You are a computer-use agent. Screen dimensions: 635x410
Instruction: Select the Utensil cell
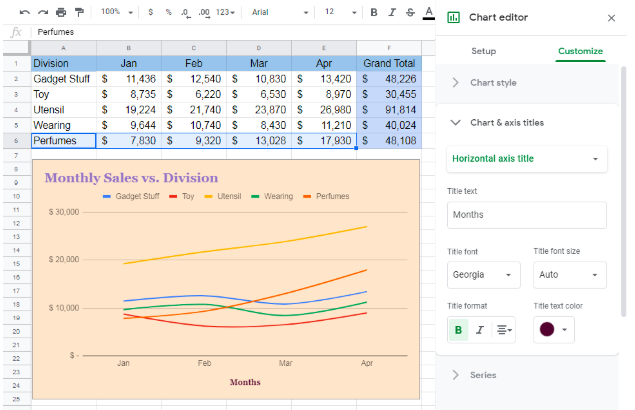(x=64, y=110)
